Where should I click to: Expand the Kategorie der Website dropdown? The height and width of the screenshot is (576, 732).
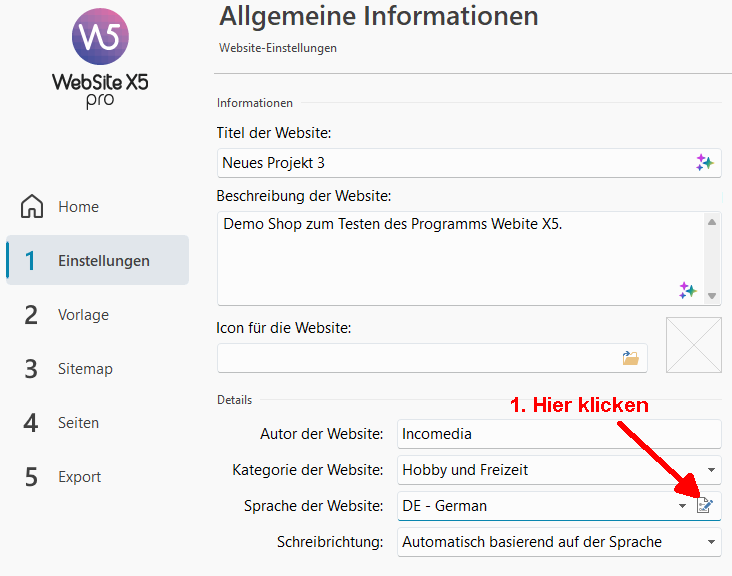pyautogui.click(x=711, y=469)
